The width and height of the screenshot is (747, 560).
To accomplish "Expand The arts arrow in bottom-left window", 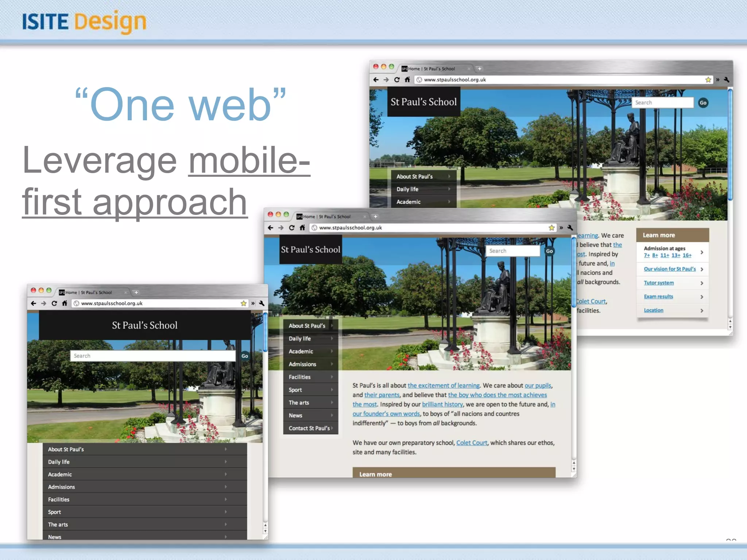I will tap(226, 524).
